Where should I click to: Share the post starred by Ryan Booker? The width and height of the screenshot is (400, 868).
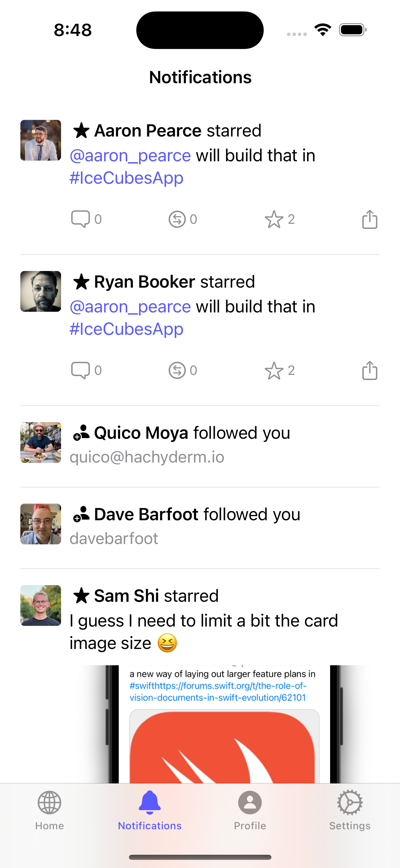coord(369,370)
